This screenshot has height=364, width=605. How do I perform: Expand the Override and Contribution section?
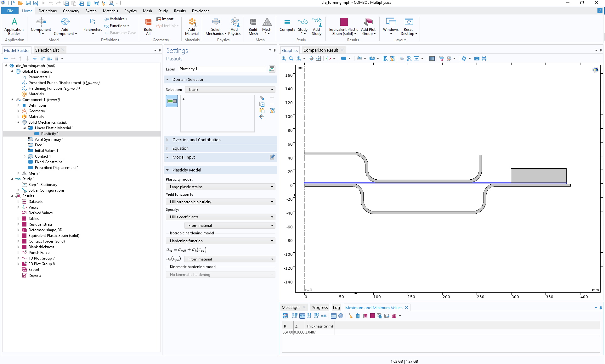196,140
